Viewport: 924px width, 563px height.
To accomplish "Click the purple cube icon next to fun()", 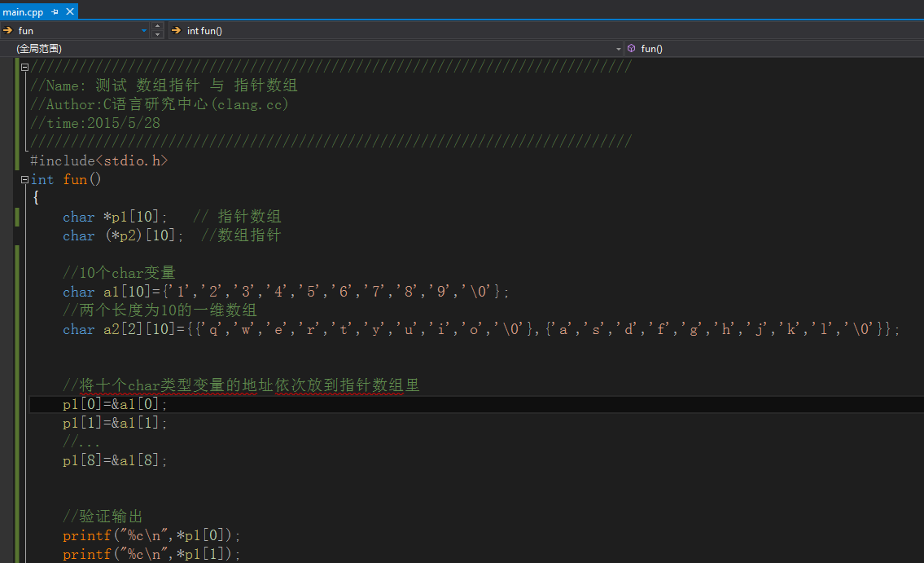I will (x=632, y=49).
